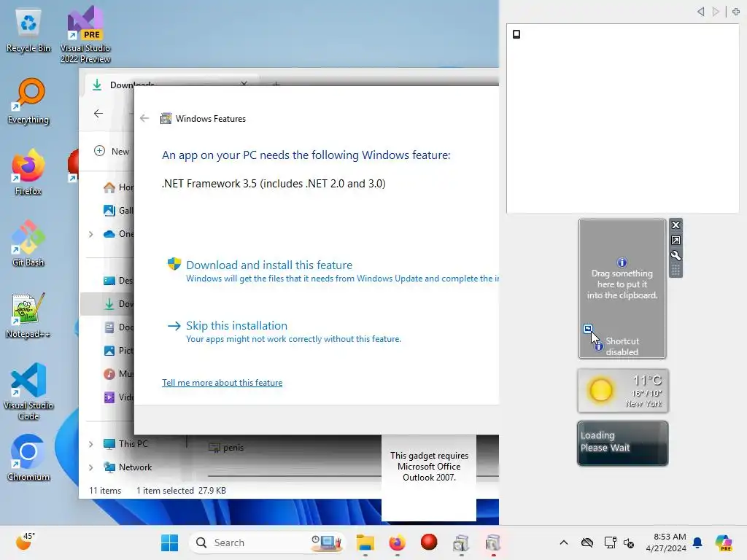The height and width of the screenshot is (560, 747).
Task: Choose Download and install this feature
Action: [x=269, y=265]
